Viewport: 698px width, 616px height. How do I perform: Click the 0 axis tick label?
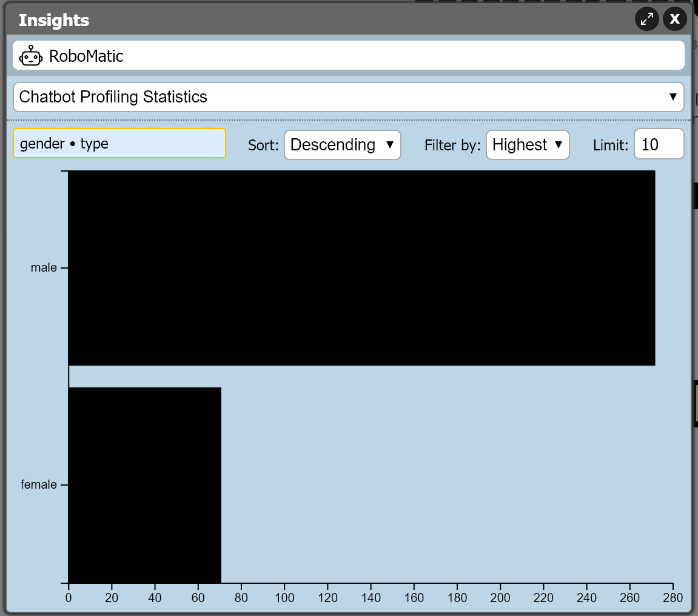[68, 598]
